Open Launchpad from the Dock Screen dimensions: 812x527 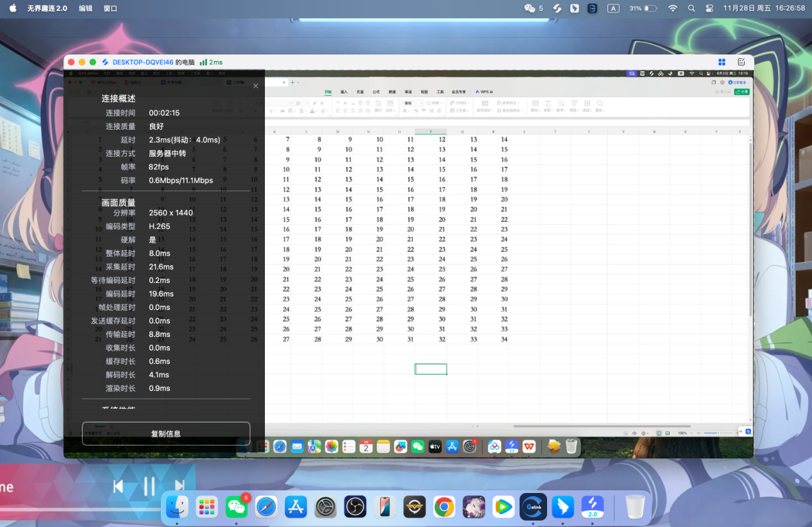click(x=207, y=507)
